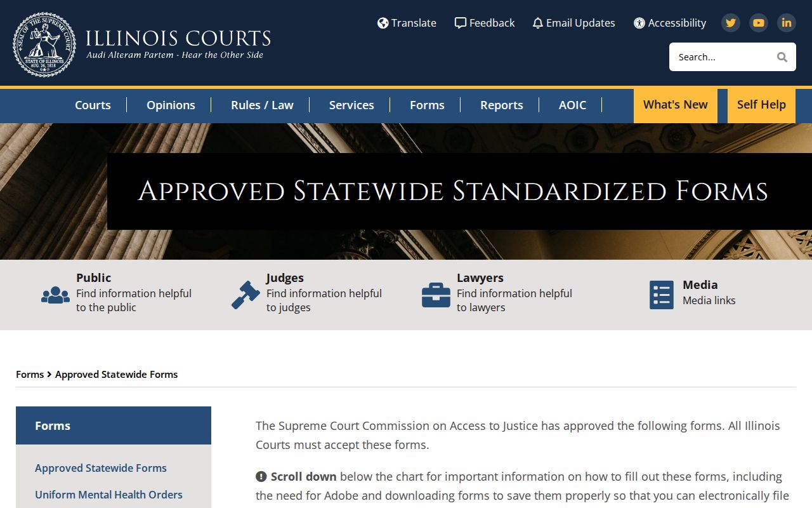Image resolution: width=812 pixels, height=508 pixels.
Task: Click the Feedback link text
Action: [x=492, y=23]
